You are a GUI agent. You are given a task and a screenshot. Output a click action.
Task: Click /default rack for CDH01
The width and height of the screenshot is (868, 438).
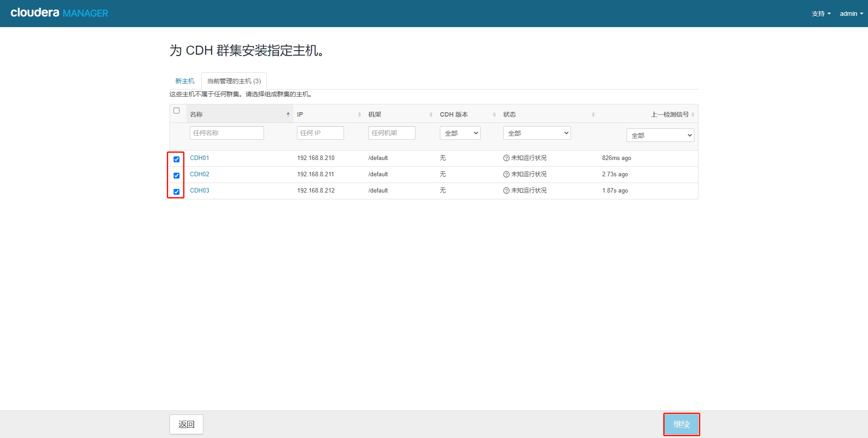pyautogui.click(x=378, y=158)
